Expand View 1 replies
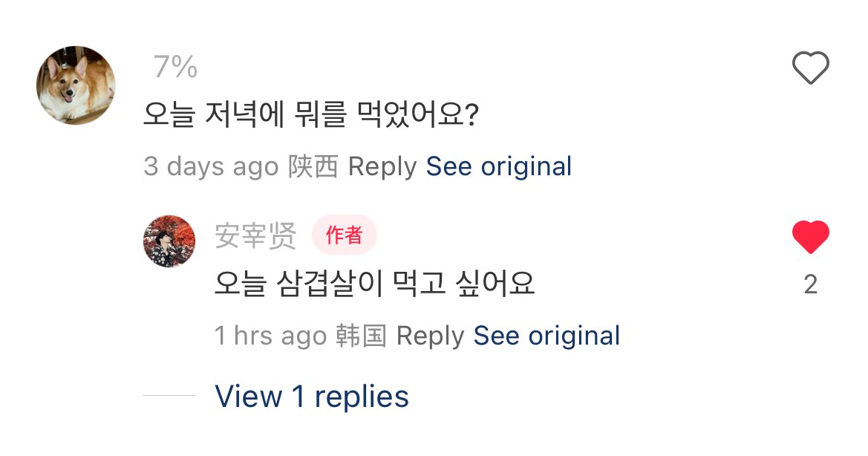 point(312,396)
